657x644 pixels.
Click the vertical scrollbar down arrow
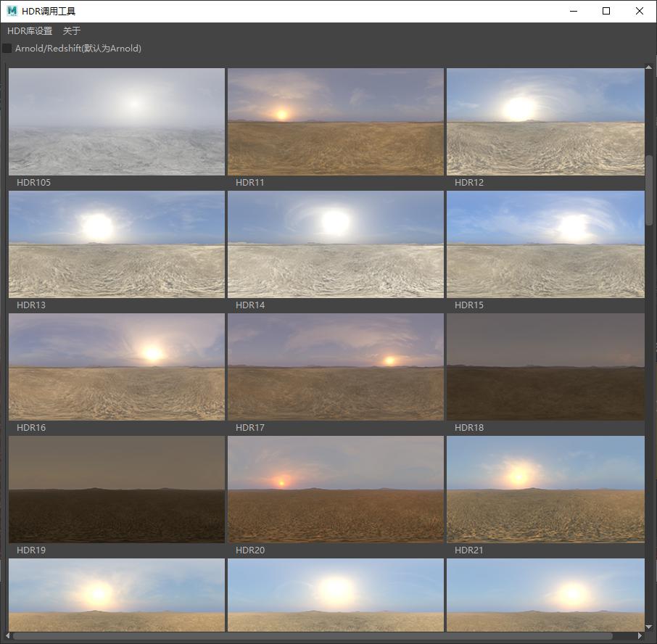coord(649,627)
